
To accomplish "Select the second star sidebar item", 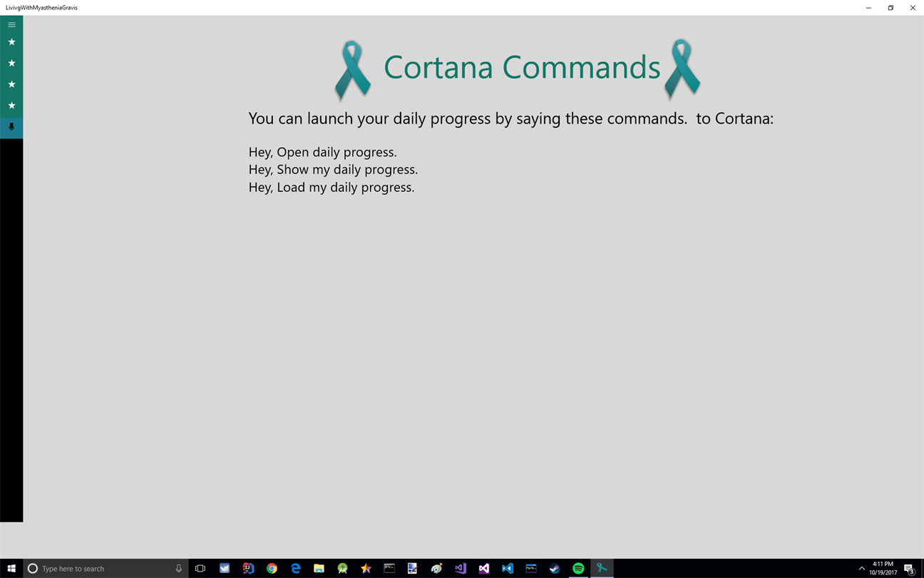I will pyautogui.click(x=11, y=64).
